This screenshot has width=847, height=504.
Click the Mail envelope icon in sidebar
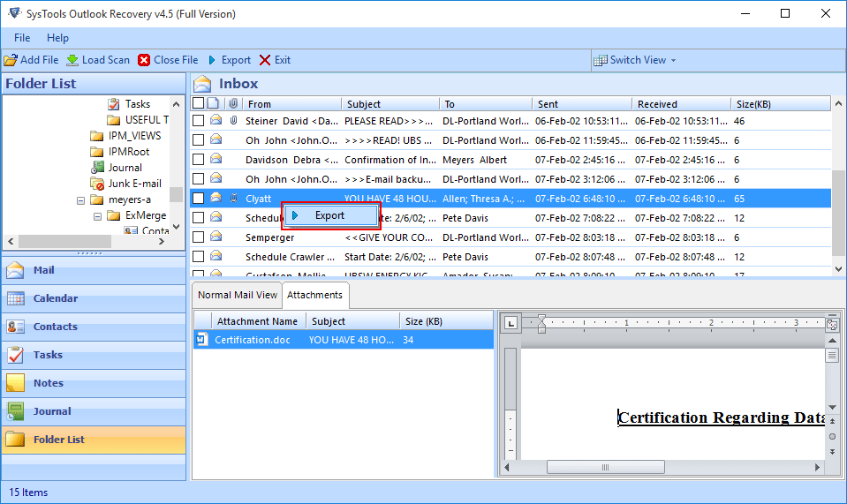click(15, 270)
